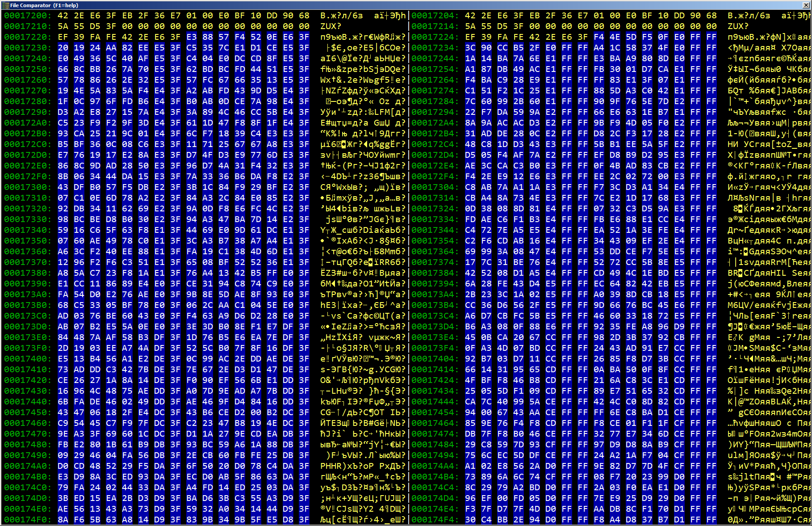
Task: Select address 00017200 in the left pane
Action: 28,16
